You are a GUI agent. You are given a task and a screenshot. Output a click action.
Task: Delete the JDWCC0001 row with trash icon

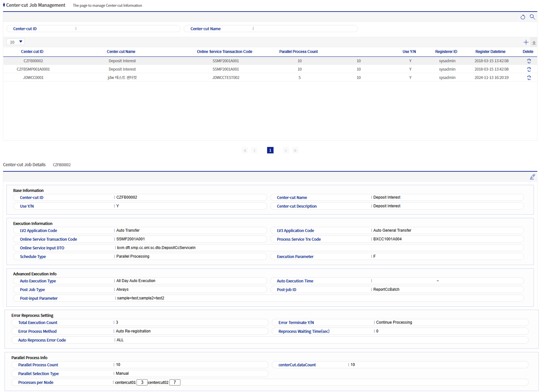[x=529, y=78]
